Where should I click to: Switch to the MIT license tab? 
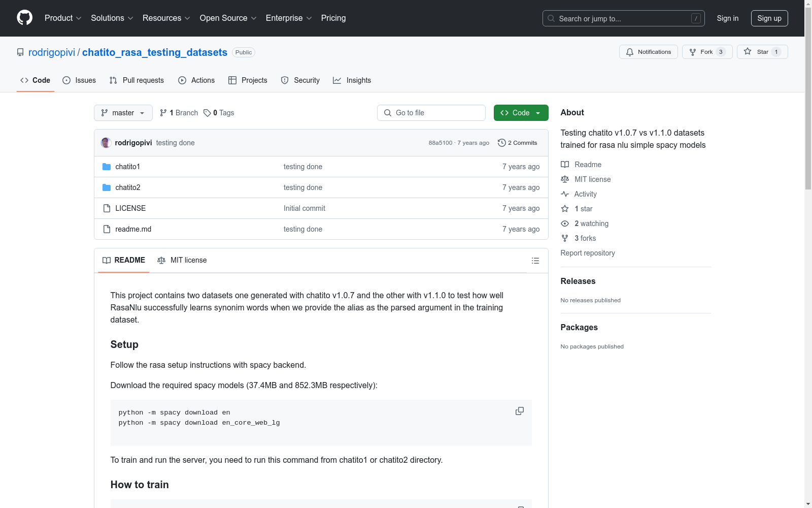point(182,260)
